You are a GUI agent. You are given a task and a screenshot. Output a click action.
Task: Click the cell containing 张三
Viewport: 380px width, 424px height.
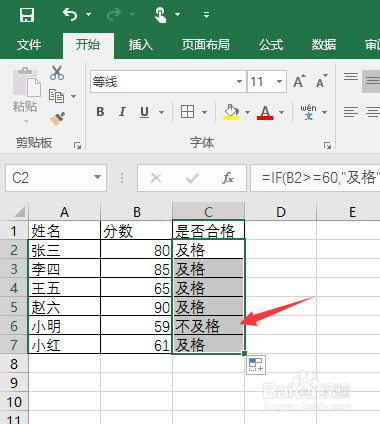(x=64, y=250)
